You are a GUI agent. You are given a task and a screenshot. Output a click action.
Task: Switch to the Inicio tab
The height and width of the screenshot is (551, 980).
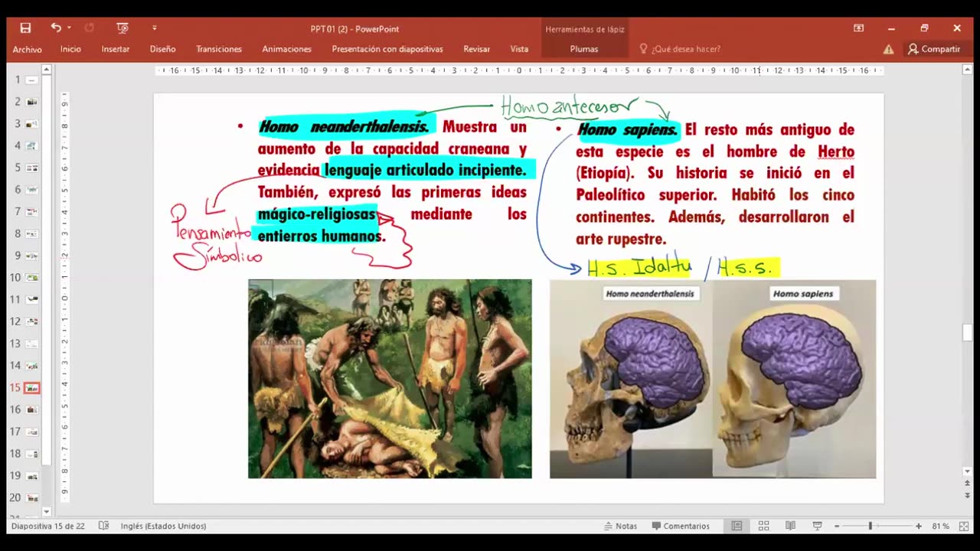(x=70, y=49)
